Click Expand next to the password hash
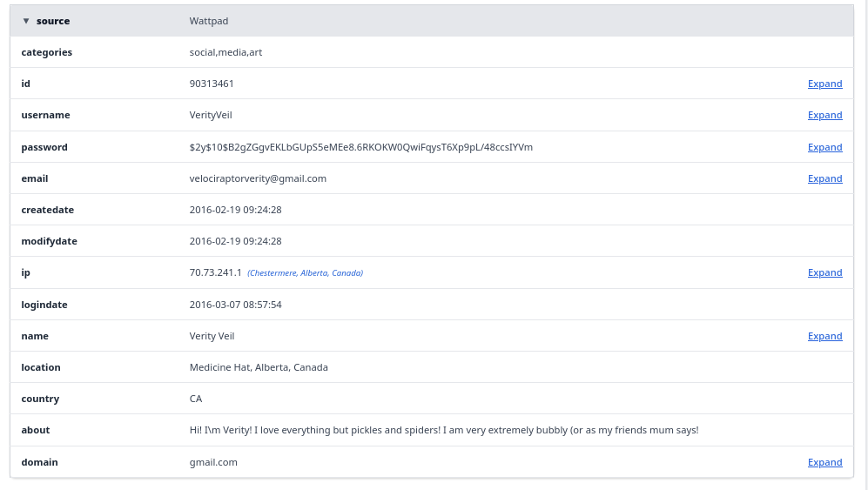The height and width of the screenshot is (490, 868). coord(824,148)
